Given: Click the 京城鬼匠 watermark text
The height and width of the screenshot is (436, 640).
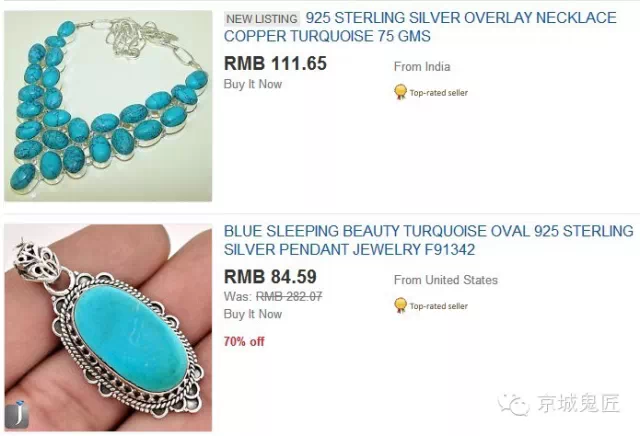Looking at the screenshot, I should click(x=578, y=403).
